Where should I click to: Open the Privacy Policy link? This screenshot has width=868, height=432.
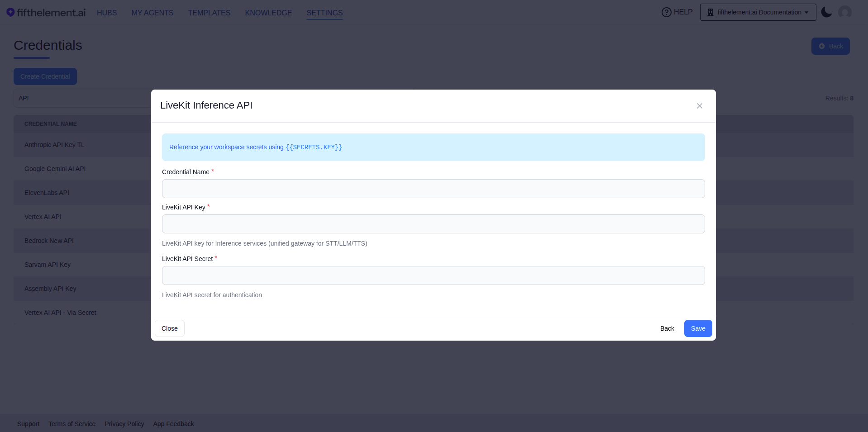tap(124, 424)
